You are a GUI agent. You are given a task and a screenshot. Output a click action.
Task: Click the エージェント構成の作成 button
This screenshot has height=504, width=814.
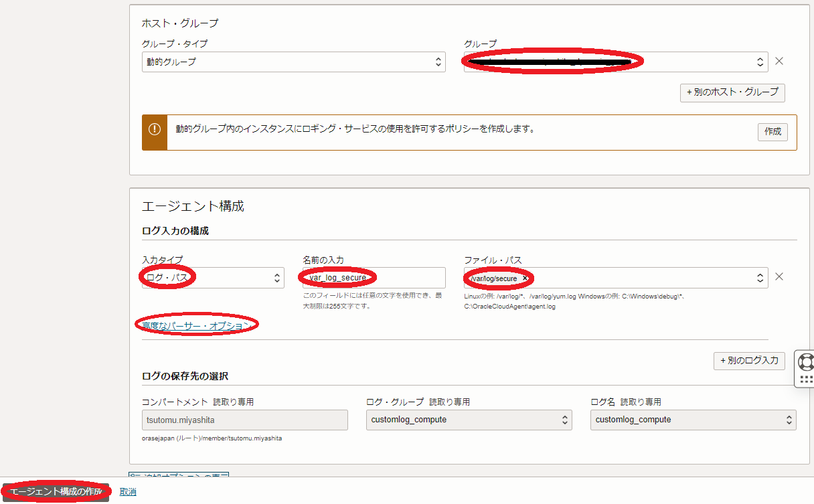[56, 492]
